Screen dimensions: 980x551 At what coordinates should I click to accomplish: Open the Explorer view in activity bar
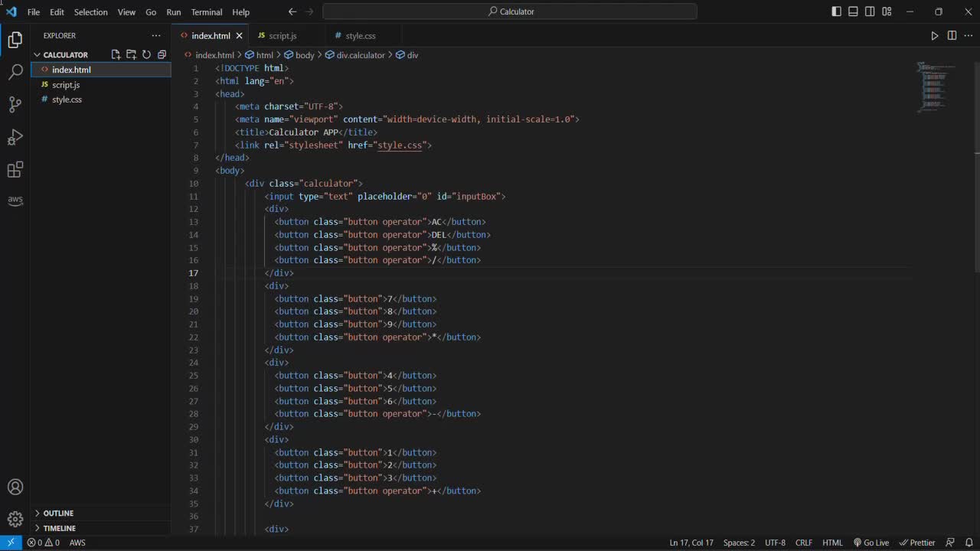(15, 41)
